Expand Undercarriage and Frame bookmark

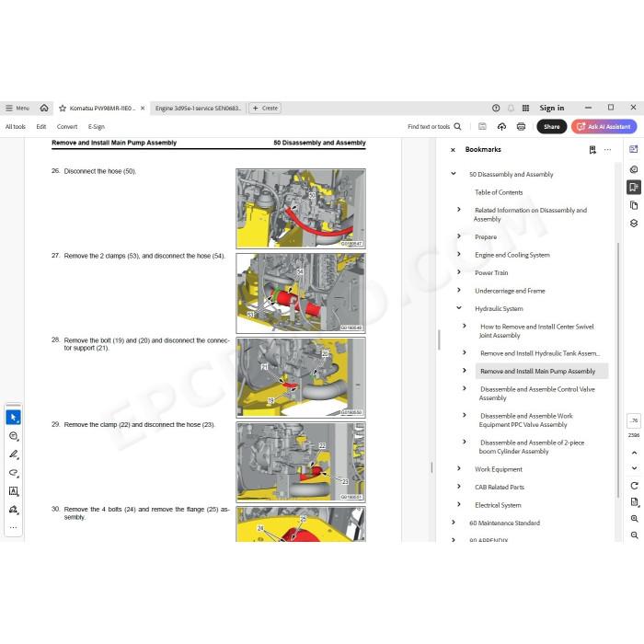(x=459, y=290)
